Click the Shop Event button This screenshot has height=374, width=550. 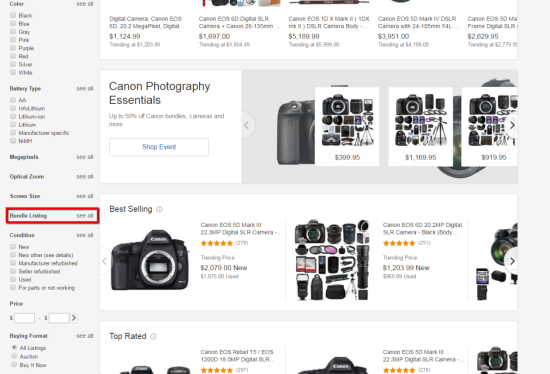(x=159, y=147)
